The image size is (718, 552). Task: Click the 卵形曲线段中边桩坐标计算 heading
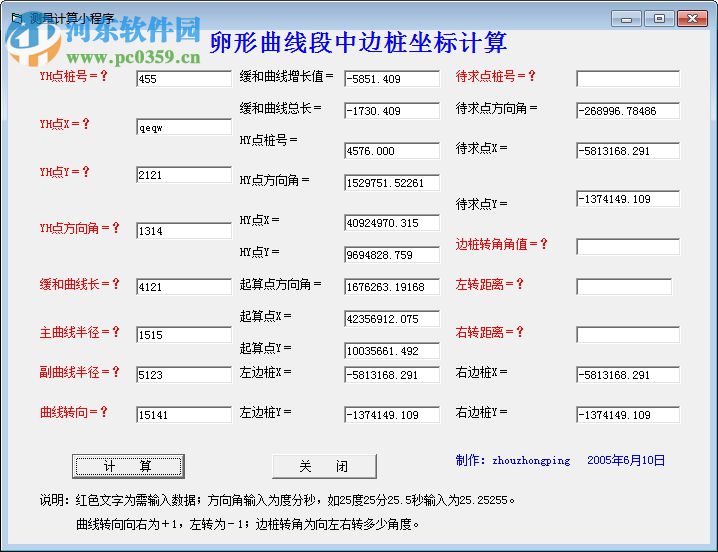click(x=358, y=43)
